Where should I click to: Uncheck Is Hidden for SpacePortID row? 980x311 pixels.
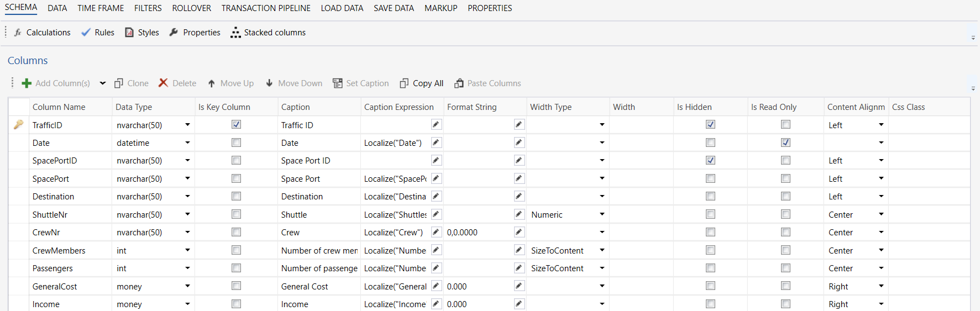[x=710, y=160]
